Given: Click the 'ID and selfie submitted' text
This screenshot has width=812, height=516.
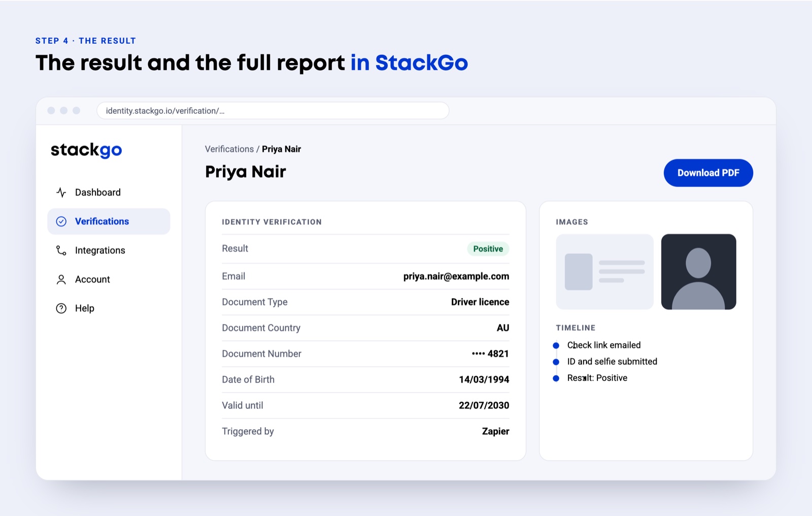Looking at the screenshot, I should (x=612, y=361).
